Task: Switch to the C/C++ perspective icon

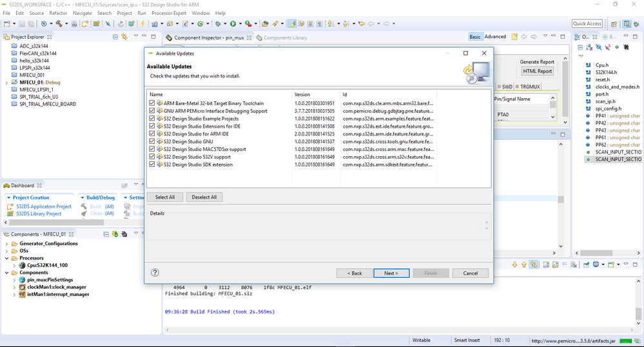Action: pyautogui.click(x=627, y=24)
